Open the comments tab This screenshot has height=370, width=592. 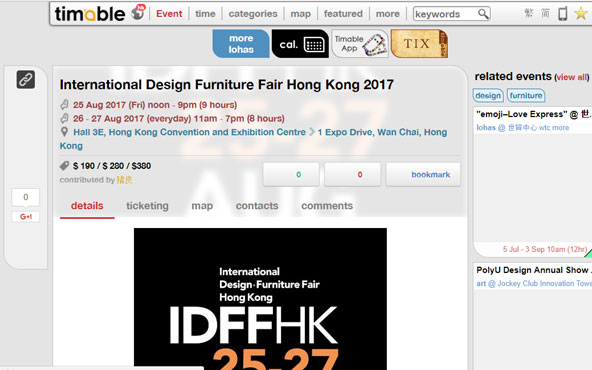pos(327,206)
